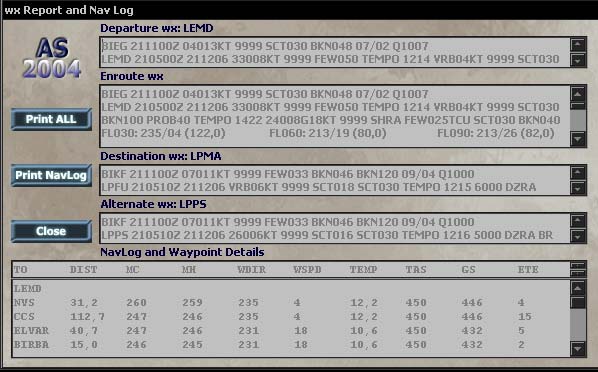Click the Print ALL button
Screen dimensions: 598x372
51,119
